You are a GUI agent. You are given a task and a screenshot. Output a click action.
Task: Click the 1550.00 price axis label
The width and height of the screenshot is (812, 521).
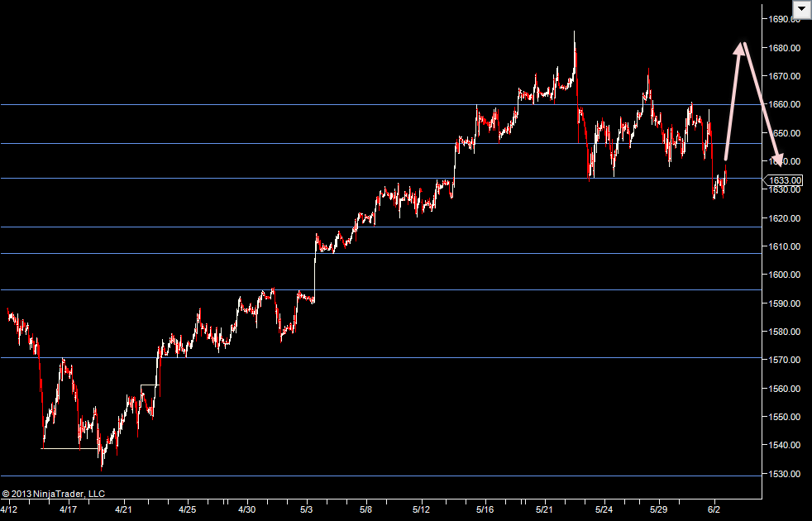[x=784, y=416]
